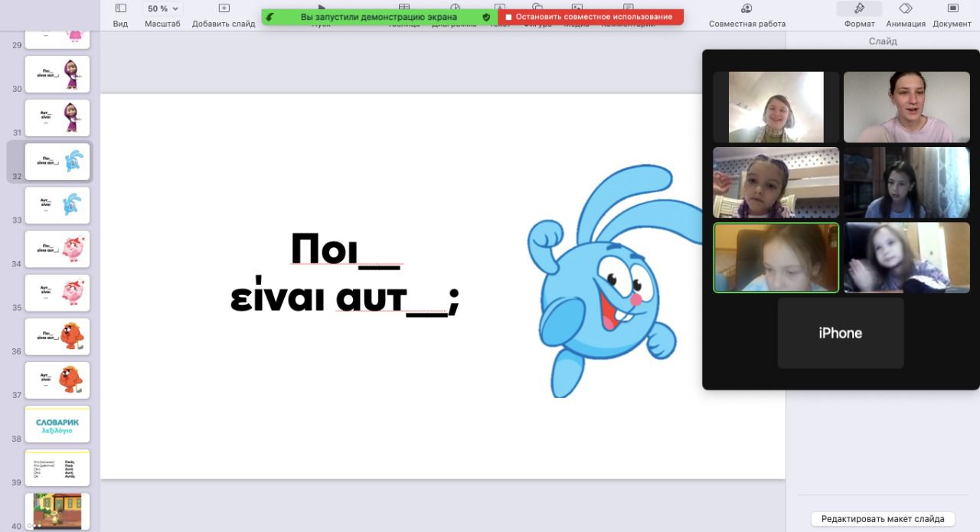
Task: Select slide 30 thumbnail in the navigator
Action: (x=57, y=74)
